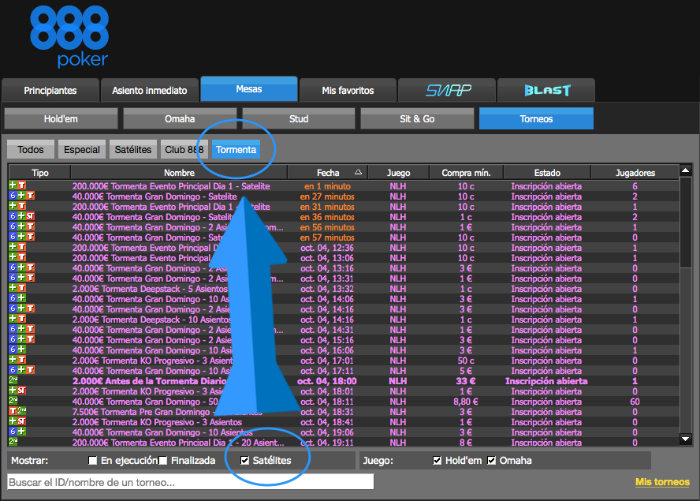The width and height of the screenshot is (700, 501).
Task: Sort tournaments by Nombre column
Action: [x=179, y=172]
